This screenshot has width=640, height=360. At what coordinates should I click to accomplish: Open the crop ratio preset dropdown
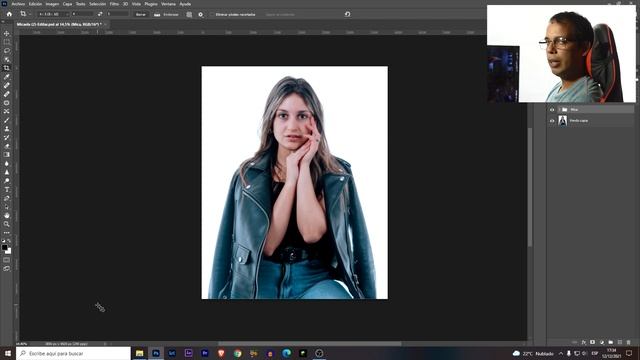pyautogui.click(x=53, y=14)
